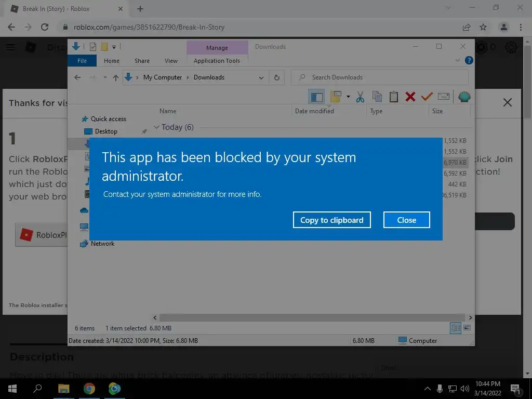Expand the folder options dropdown arrow

click(x=348, y=97)
